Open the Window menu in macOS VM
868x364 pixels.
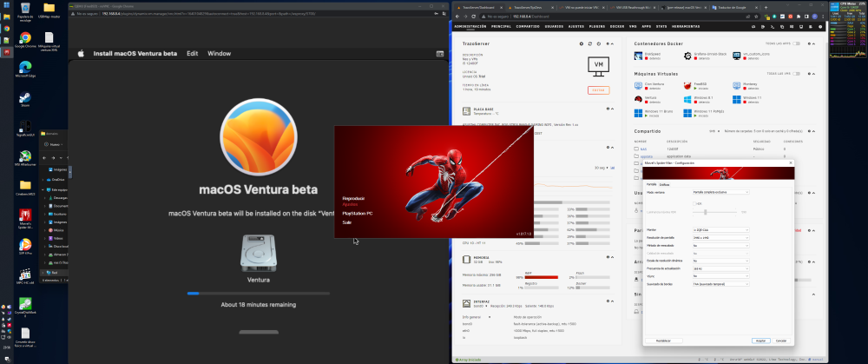220,54
